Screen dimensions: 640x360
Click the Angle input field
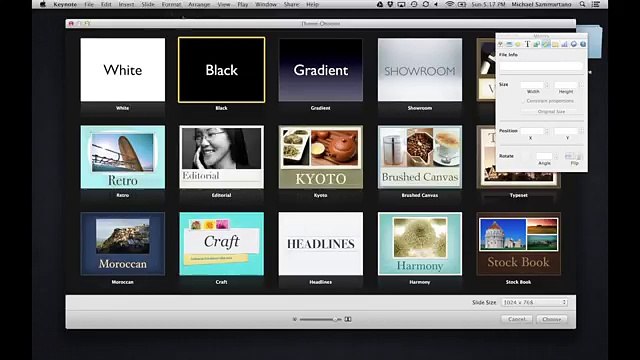544,156
